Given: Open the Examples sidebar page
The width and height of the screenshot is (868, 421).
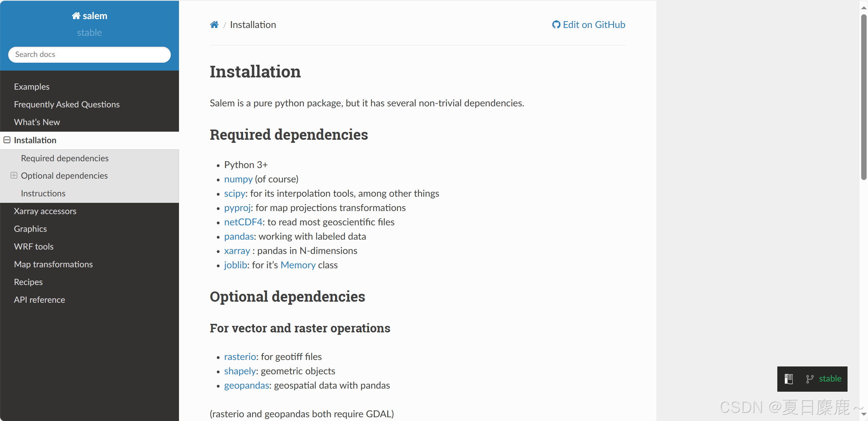Looking at the screenshot, I should pos(32,87).
